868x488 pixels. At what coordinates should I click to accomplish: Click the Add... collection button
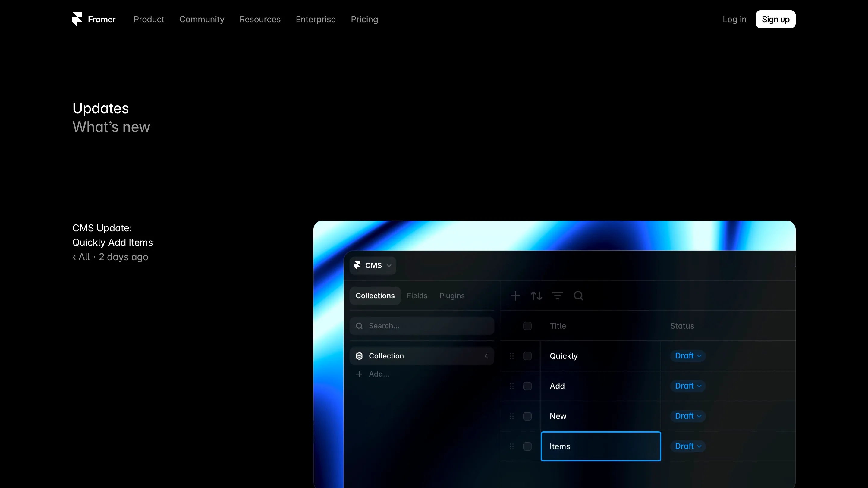[373, 374]
